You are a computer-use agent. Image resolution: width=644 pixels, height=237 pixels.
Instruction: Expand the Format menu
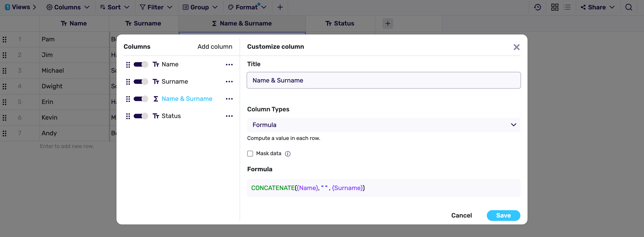pos(247,7)
